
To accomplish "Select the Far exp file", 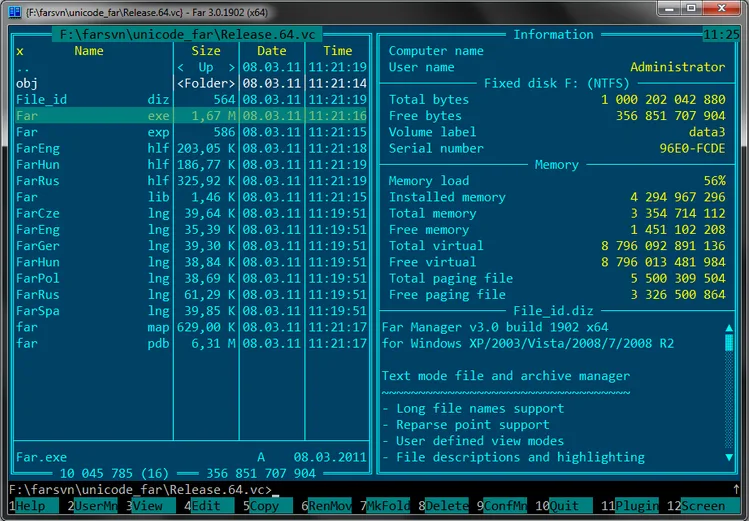I will pos(191,132).
